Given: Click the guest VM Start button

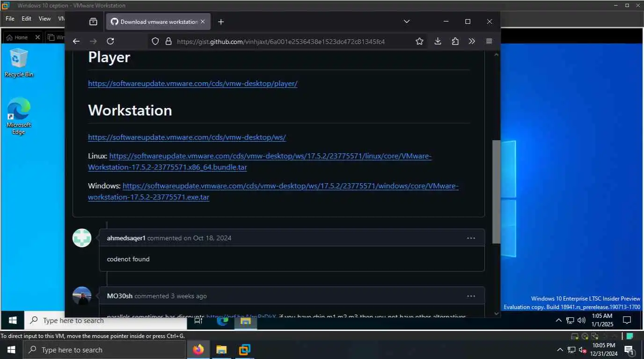Looking at the screenshot, I should click(x=13, y=320).
